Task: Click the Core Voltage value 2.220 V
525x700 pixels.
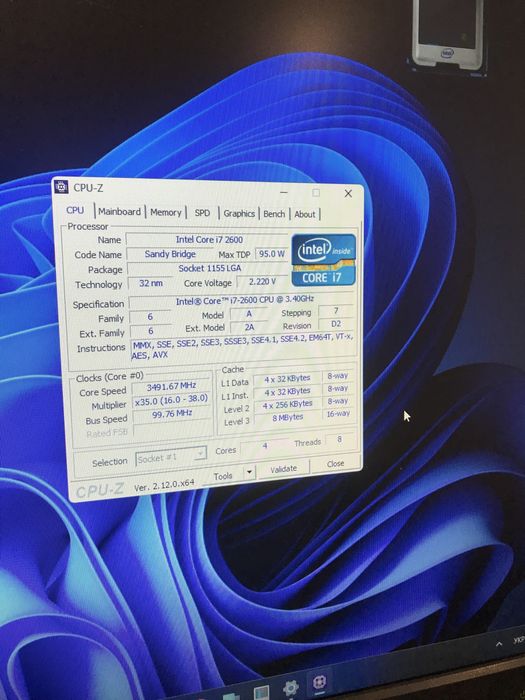Action: coord(262,282)
